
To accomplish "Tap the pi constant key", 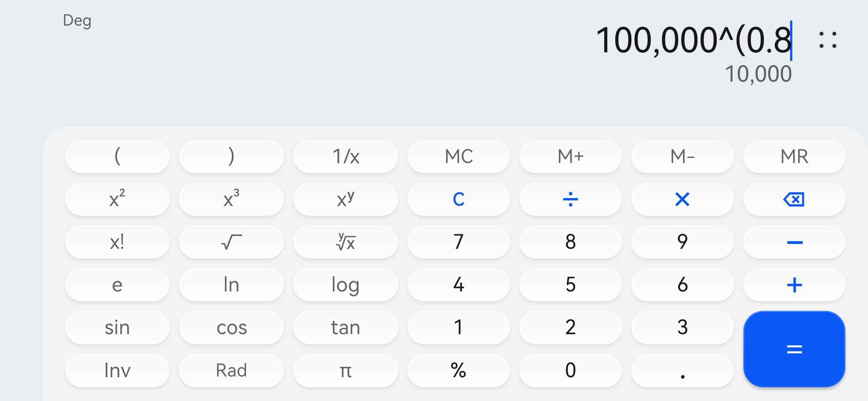I will (345, 370).
